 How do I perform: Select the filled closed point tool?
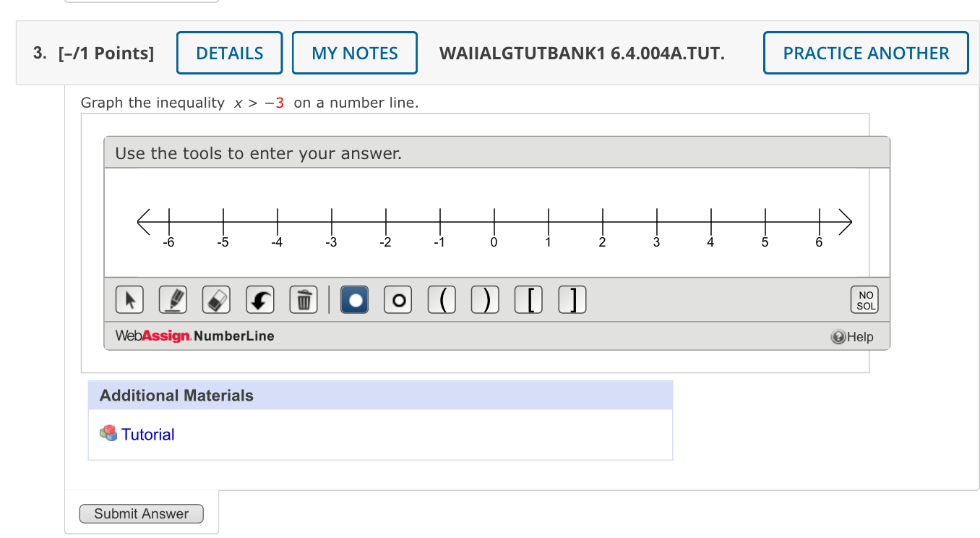354,299
